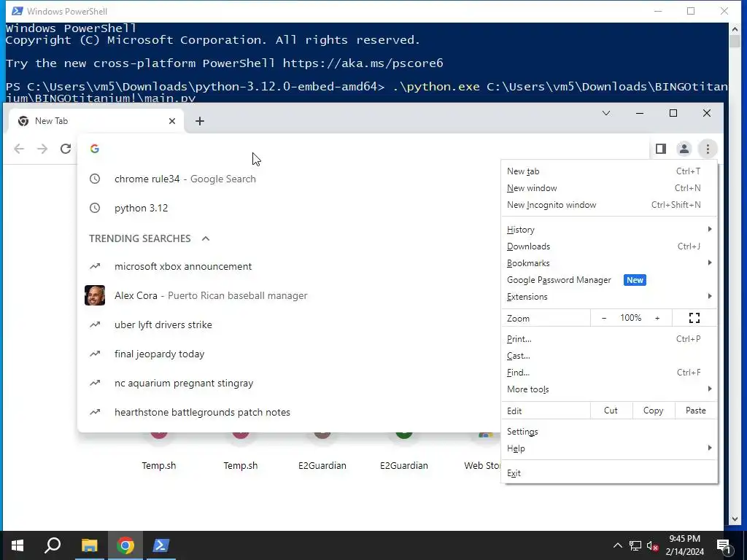The height and width of the screenshot is (560, 747).
Task: Click Paste in the Edit row
Action: pos(695,411)
